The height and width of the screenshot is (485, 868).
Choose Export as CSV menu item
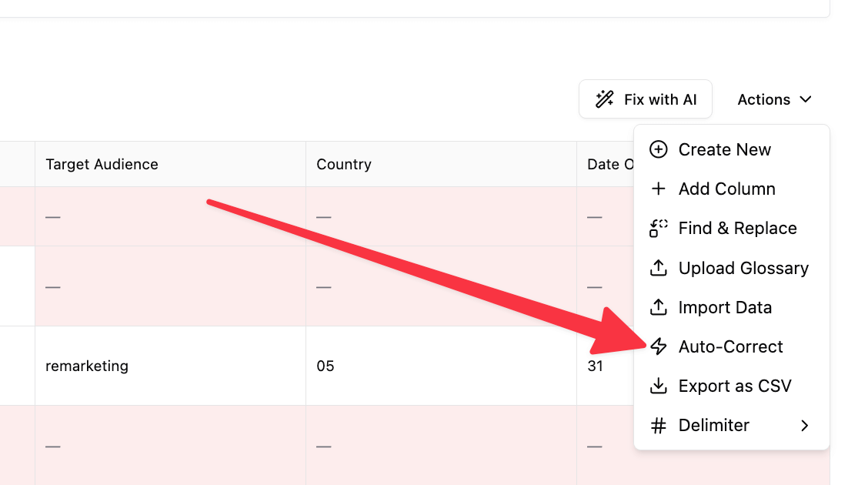(734, 386)
